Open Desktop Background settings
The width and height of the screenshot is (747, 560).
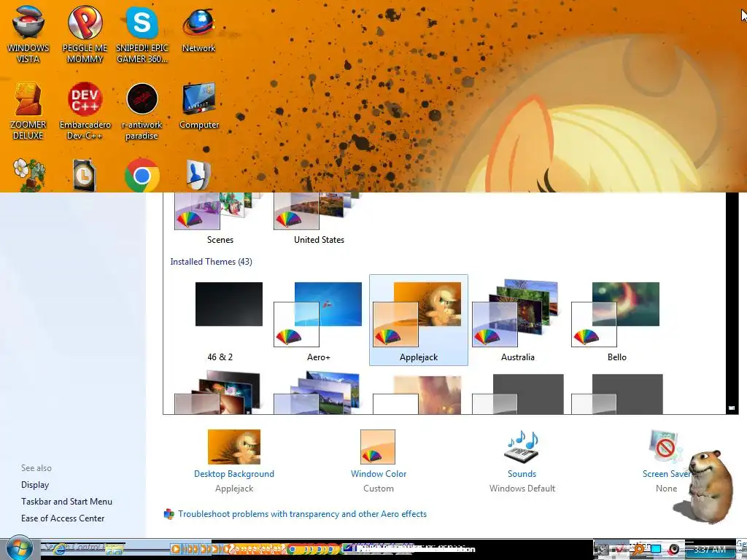pos(234,474)
